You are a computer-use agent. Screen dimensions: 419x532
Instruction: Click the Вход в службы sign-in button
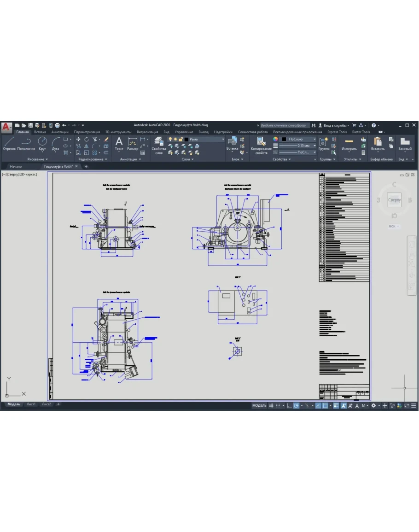pos(334,125)
